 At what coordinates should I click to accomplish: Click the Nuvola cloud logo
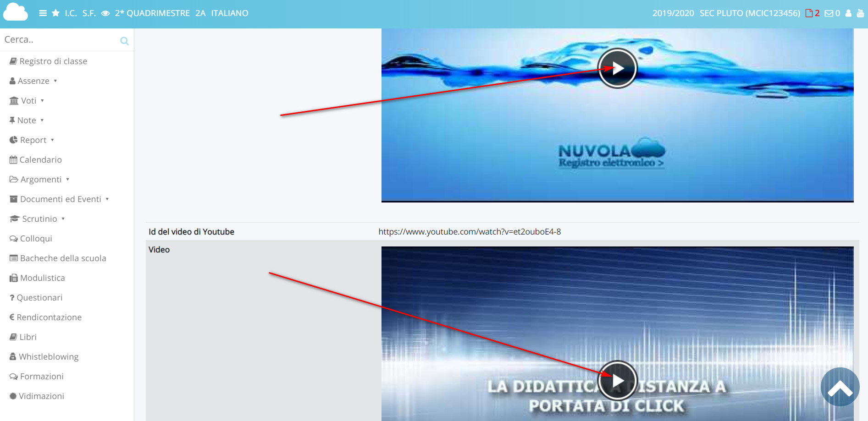click(16, 12)
